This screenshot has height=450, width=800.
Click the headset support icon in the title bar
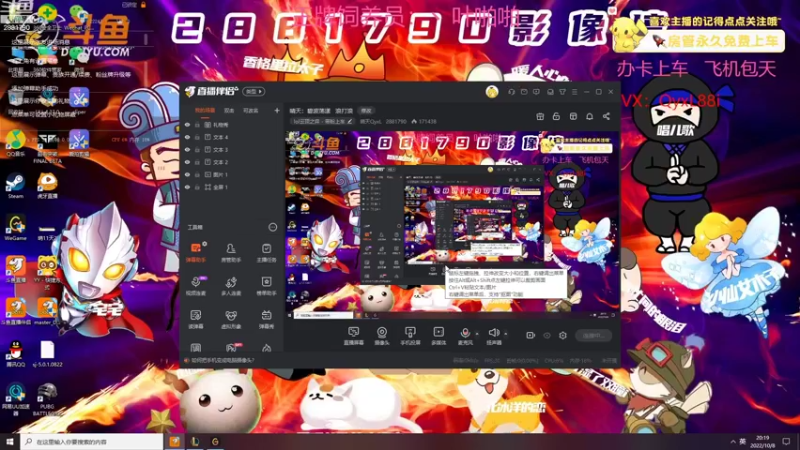[x=511, y=92]
